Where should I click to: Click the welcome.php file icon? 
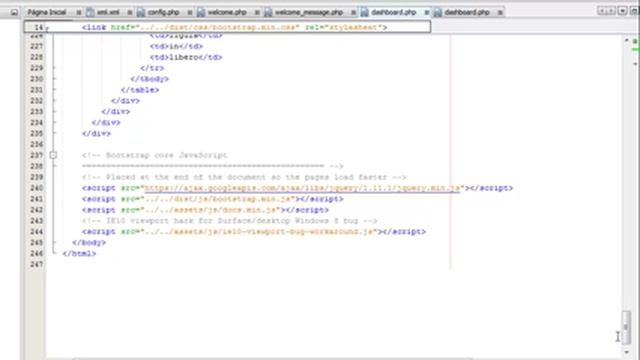[201, 12]
